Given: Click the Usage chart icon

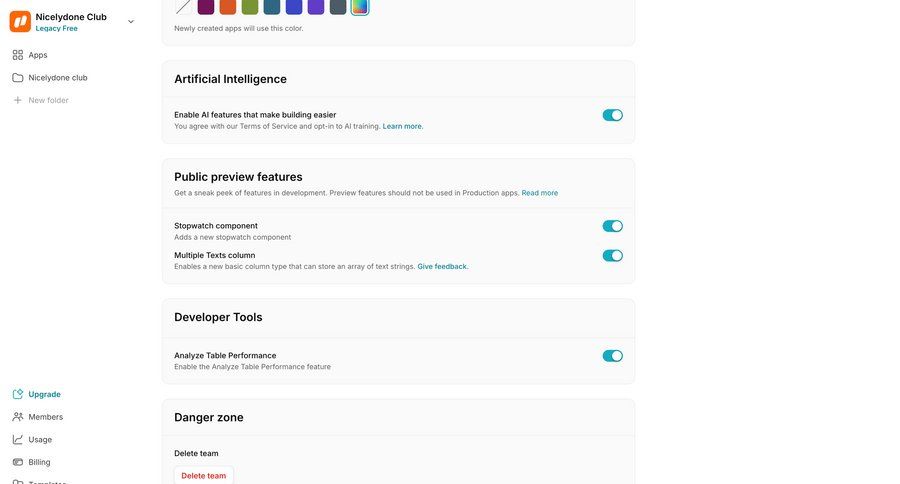Looking at the screenshot, I should 18,440.
